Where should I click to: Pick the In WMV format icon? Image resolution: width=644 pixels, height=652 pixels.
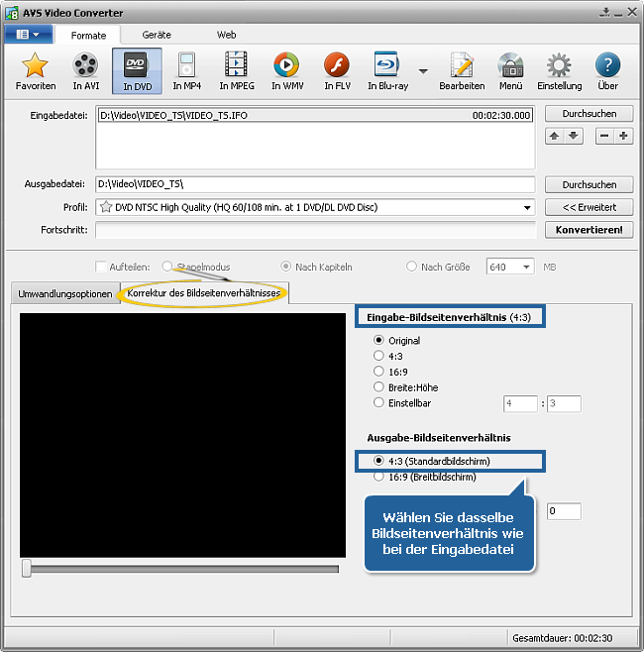coord(287,71)
